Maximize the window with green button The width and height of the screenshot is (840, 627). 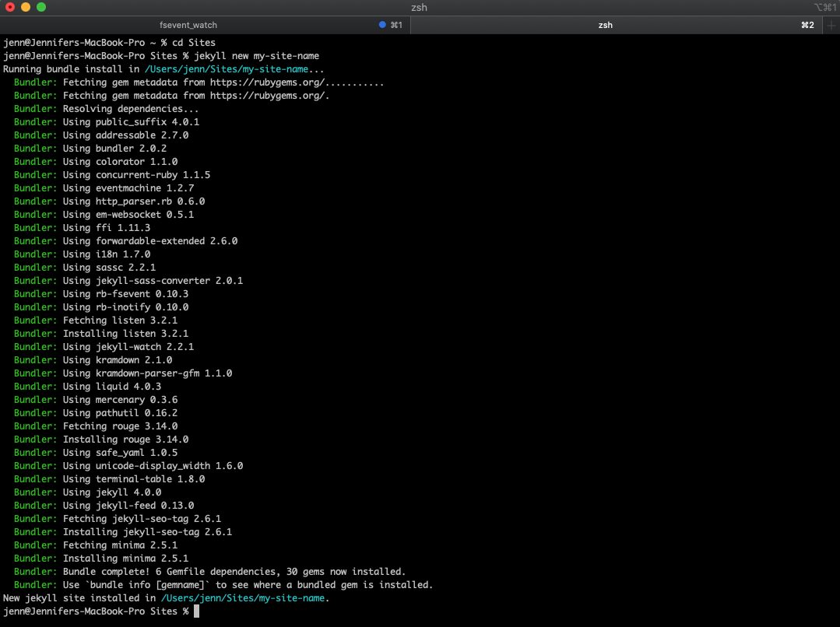(41, 7)
